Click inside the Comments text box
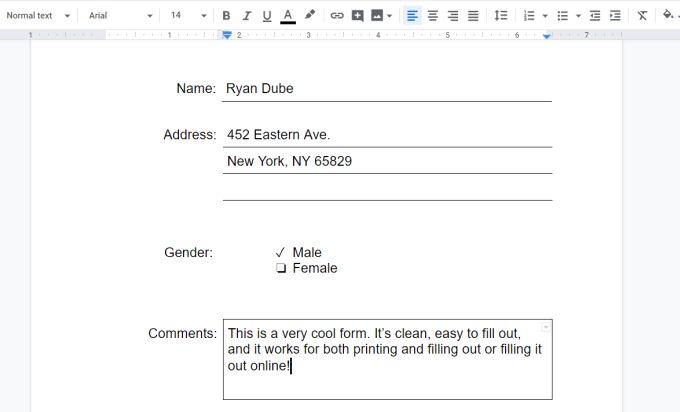The height and width of the screenshot is (412, 680). pyautogui.click(x=388, y=360)
